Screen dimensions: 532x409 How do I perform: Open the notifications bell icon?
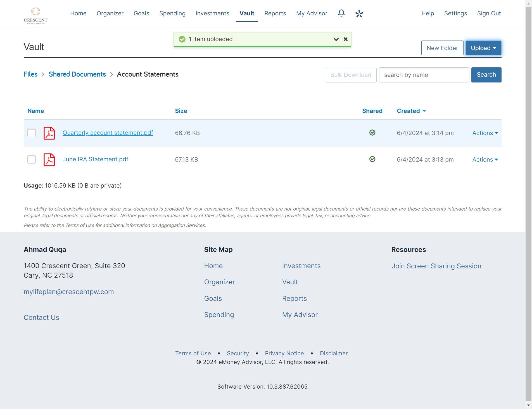point(341,13)
